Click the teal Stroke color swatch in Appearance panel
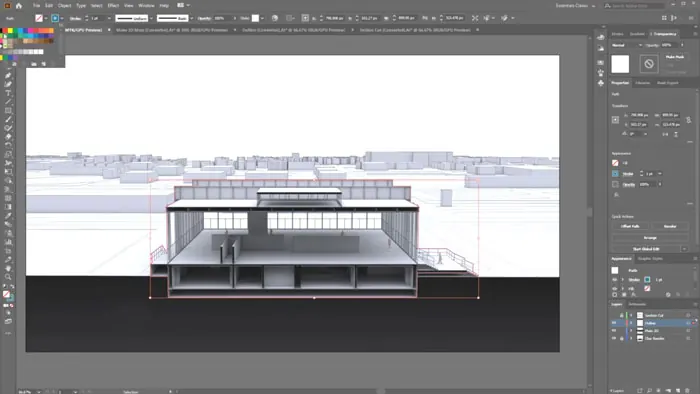Image resolution: width=700 pixels, height=394 pixels. coord(647,280)
